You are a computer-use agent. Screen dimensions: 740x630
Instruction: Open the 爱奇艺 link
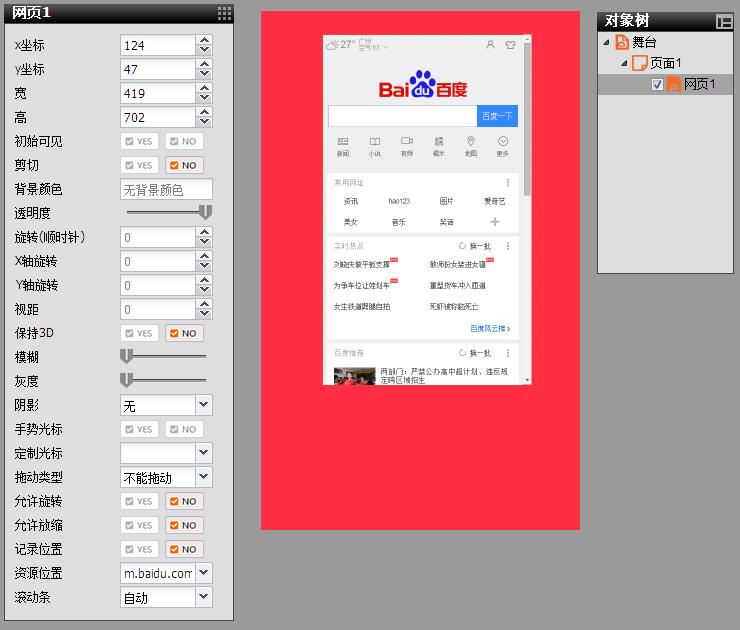point(495,201)
